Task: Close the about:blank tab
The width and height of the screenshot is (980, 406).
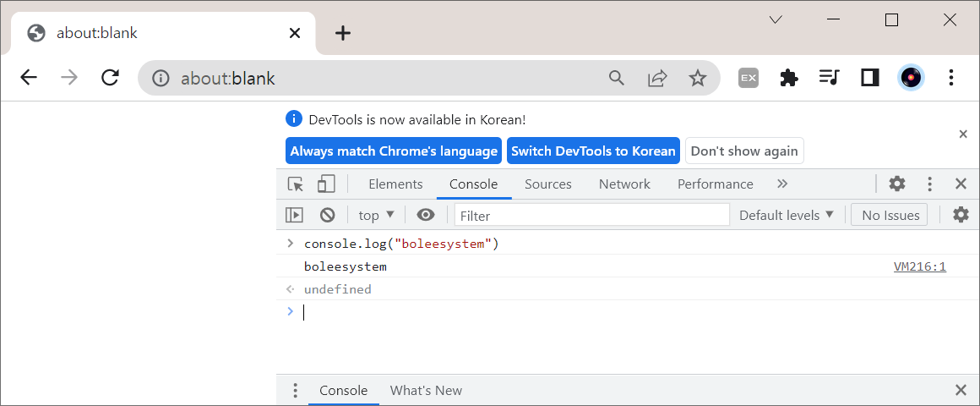Action: 294,33
